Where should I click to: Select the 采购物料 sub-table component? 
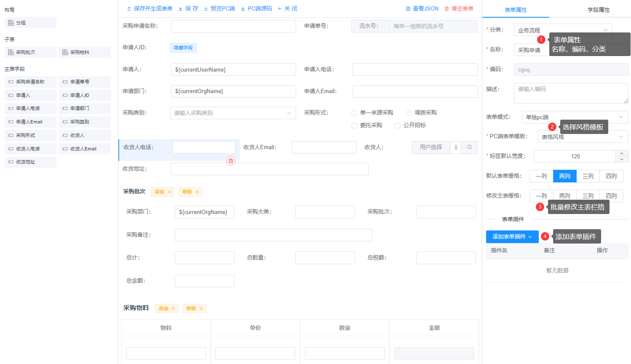click(x=85, y=52)
